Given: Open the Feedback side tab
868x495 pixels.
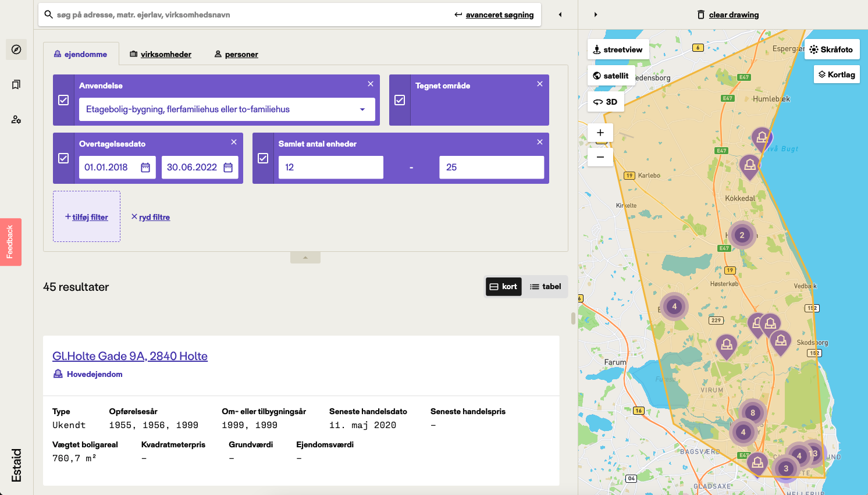Looking at the screenshot, I should [x=10, y=242].
